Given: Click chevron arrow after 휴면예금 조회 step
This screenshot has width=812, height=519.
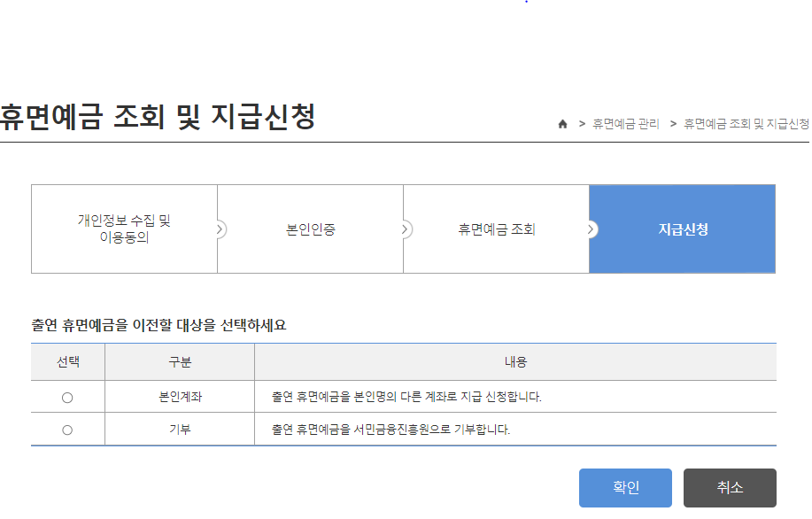Looking at the screenshot, I should tap(592, 229).
